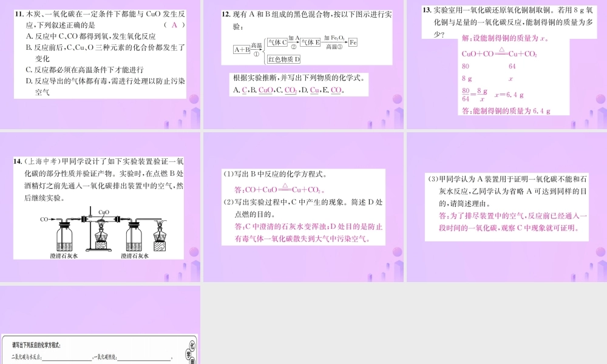Click the value '8 g' below 80 in the solution
This screenshot has width=607, height=364.
[467, 78]
